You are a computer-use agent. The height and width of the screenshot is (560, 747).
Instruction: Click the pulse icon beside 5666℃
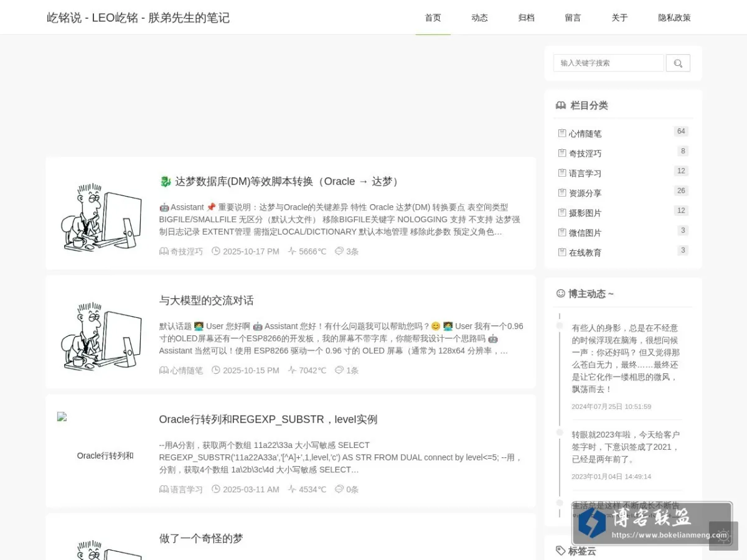pyautogui.click(x=292, y=251)
